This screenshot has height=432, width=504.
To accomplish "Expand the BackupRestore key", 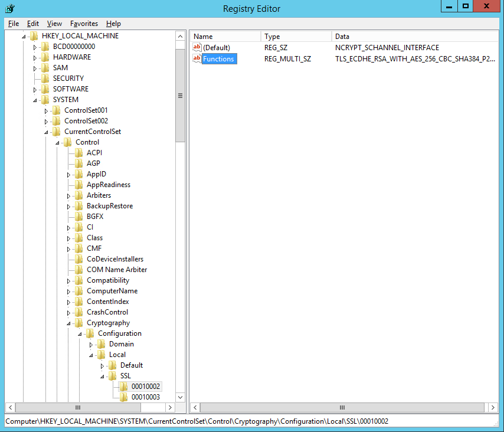I will click(x=68, y=207).
